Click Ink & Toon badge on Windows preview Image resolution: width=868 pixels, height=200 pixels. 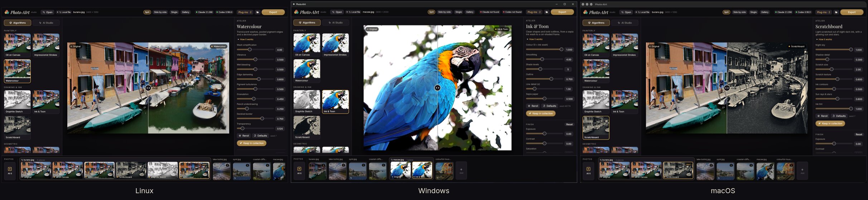tap(501, 29)
